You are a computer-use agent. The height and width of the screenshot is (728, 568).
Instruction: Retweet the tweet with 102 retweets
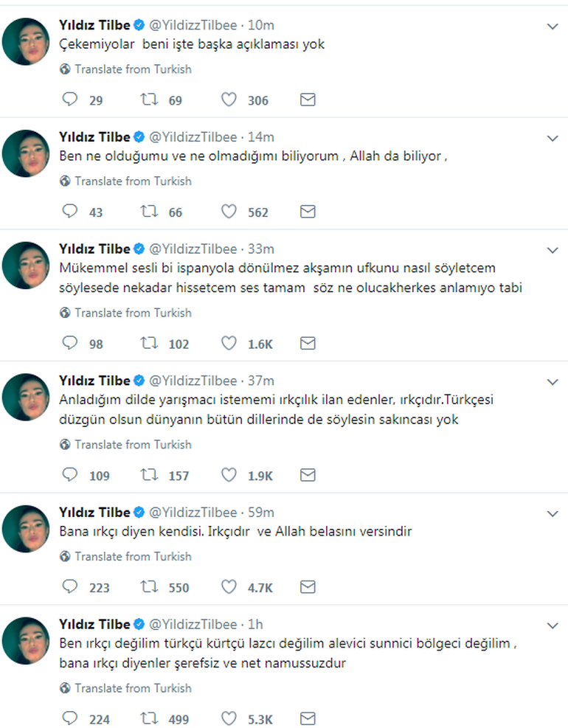point(149,343)
